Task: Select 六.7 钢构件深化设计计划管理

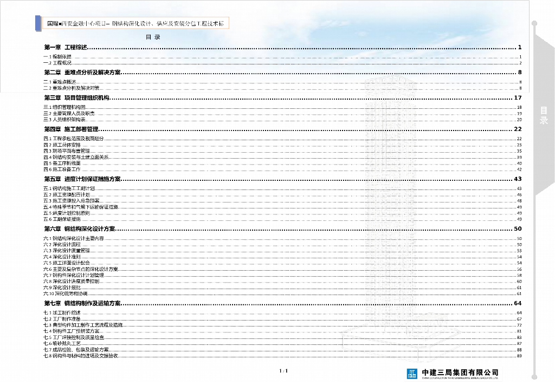Action: (282, 276)
